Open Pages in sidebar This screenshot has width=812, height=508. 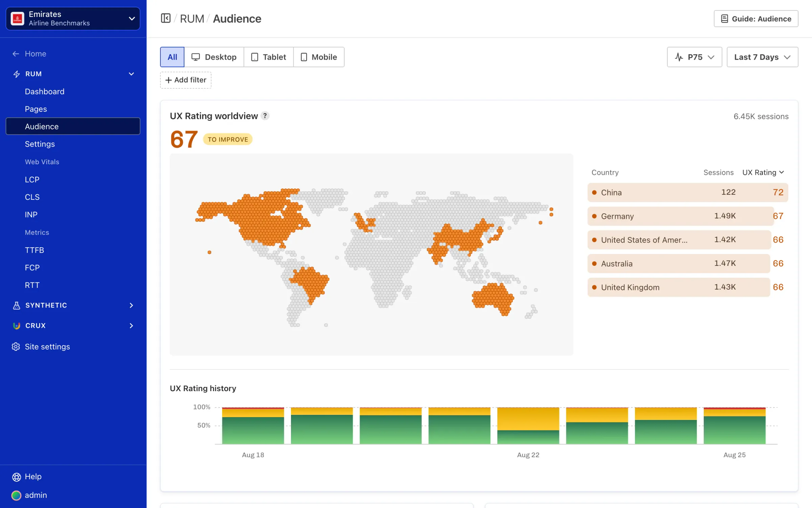[36, 109]
